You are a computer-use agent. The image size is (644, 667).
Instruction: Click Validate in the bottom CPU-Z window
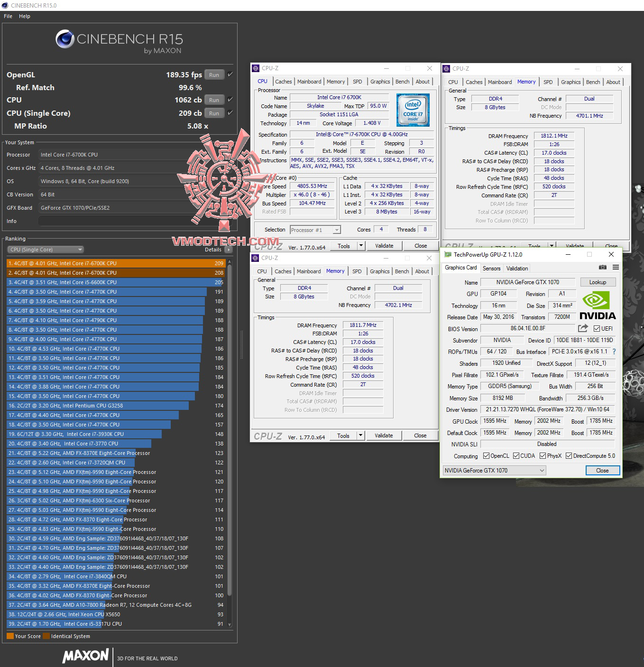(x=384, y=435)
